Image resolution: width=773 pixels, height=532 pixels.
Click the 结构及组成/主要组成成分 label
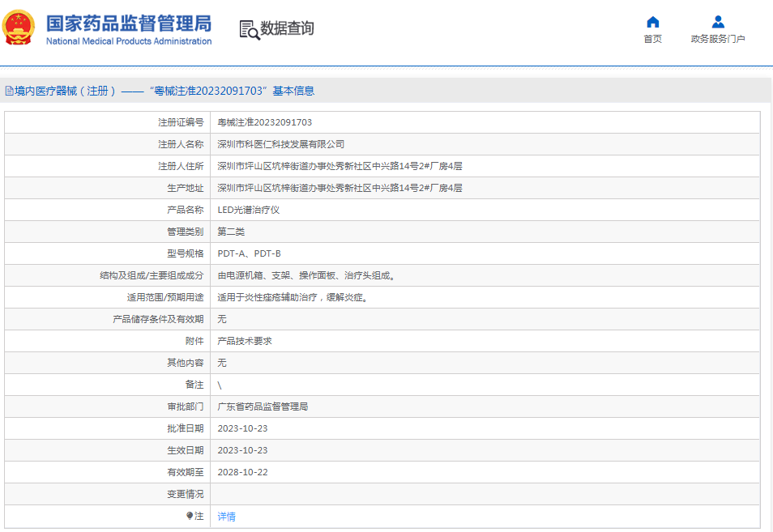[152, 275]
